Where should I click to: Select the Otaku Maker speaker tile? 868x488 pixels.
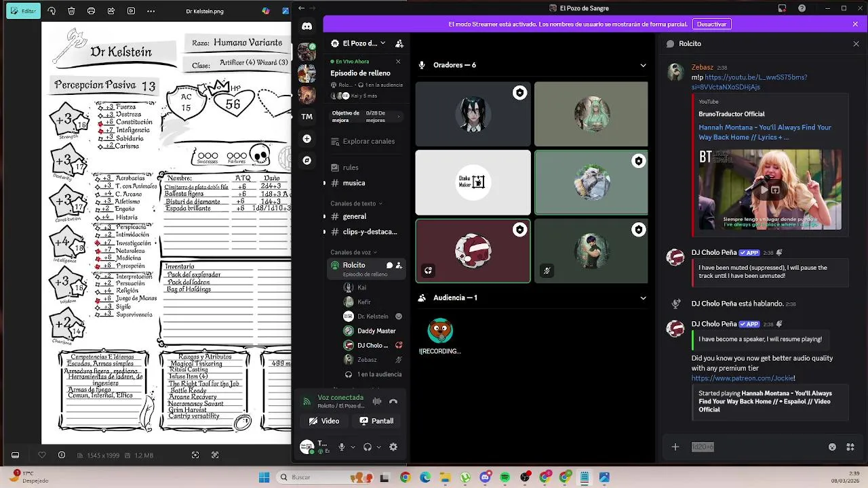pos(473,182)
